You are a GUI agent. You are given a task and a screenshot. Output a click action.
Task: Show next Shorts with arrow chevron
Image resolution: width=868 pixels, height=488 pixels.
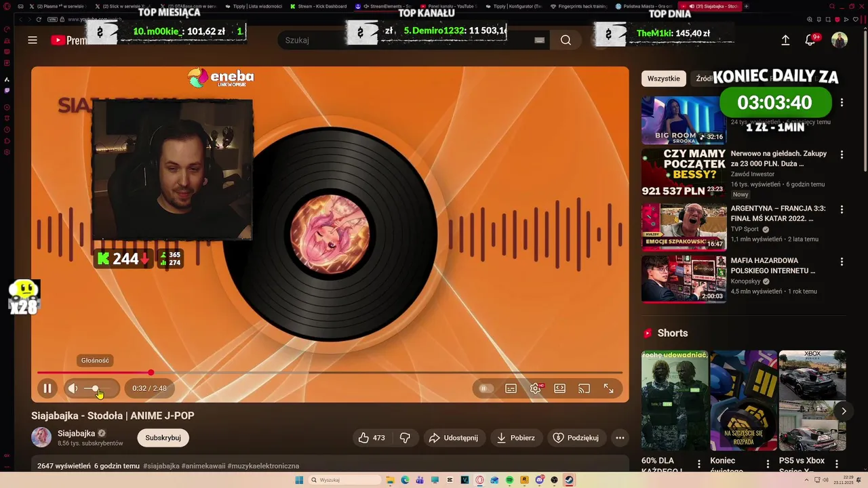click(844, 411)
